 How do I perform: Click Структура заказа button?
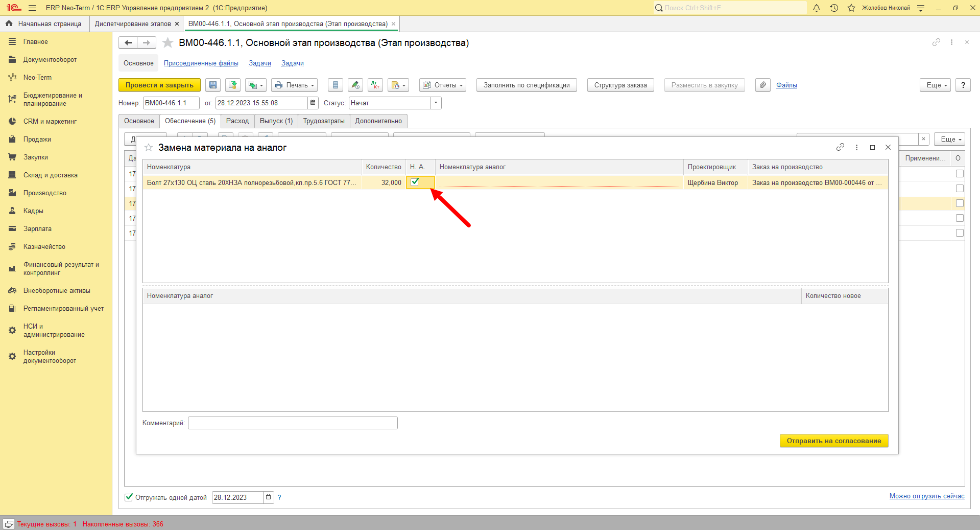click(x=620, y=85)
